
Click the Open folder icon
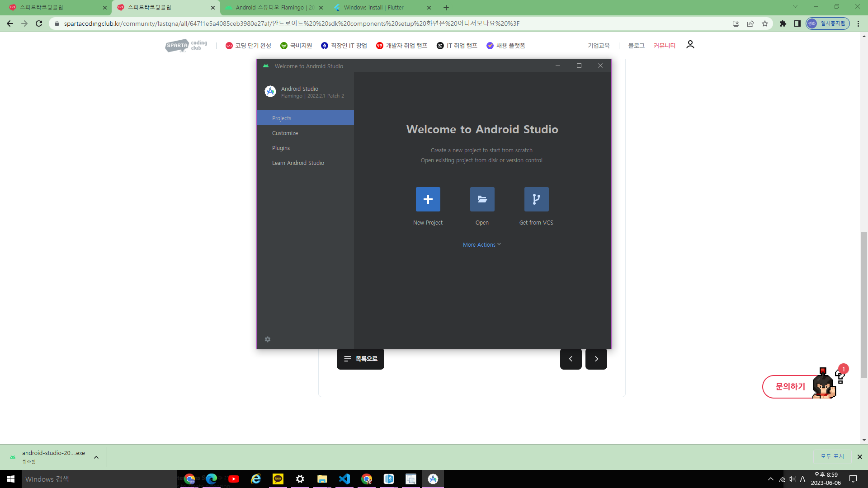[482, 199]
